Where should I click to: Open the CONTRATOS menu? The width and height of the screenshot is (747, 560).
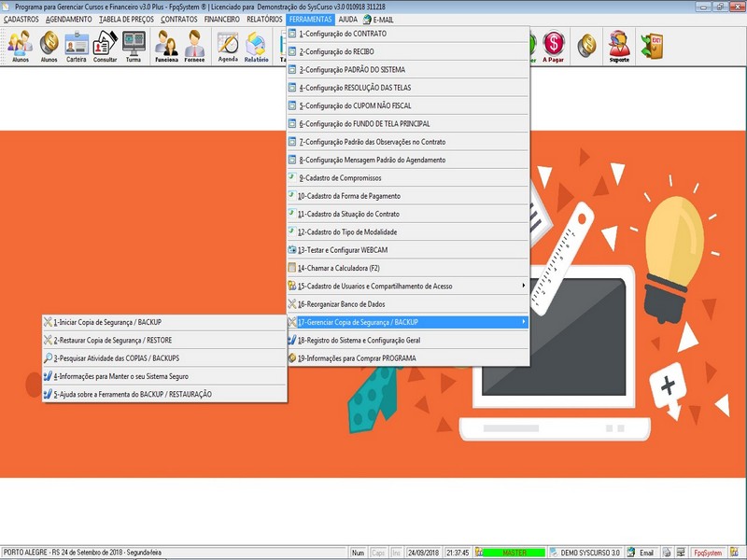point(179,20)
